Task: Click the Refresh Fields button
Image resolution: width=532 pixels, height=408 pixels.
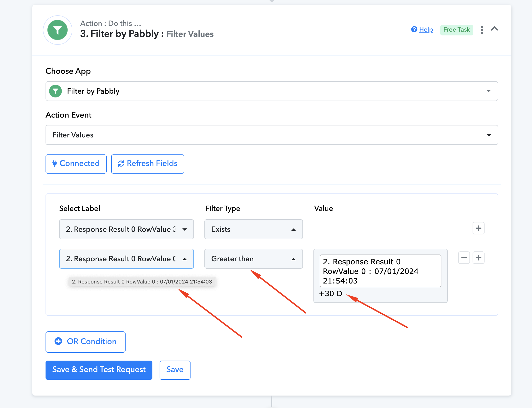Action: (148, 164)
